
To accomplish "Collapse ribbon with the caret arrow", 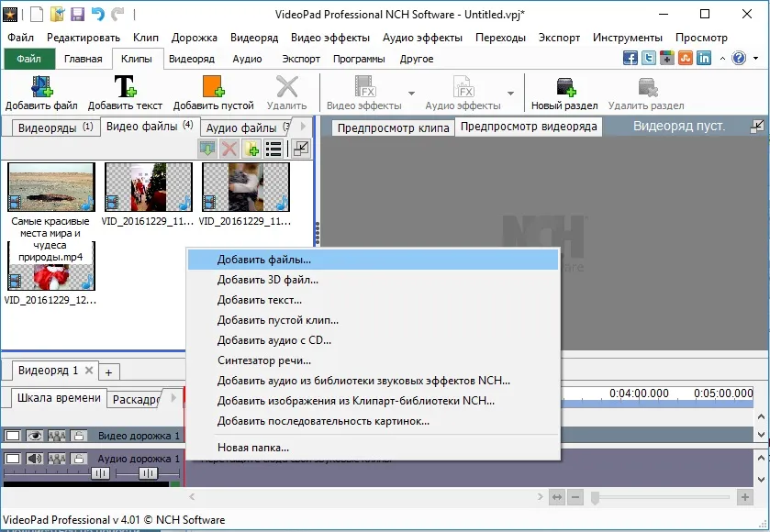I will (722, 59).
